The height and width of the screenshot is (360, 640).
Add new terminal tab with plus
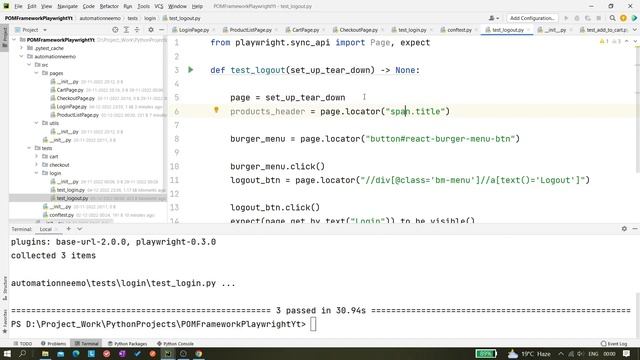coord(69,229)
